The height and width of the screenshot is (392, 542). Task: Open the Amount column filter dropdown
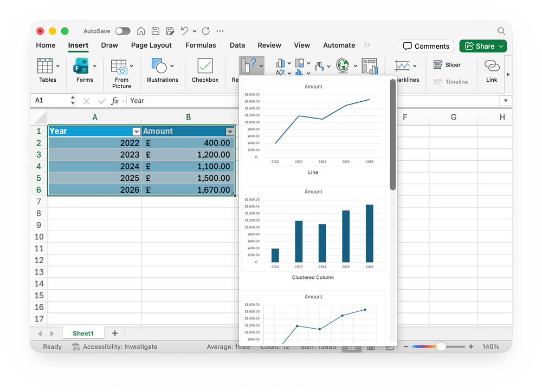tap(230, 132)
